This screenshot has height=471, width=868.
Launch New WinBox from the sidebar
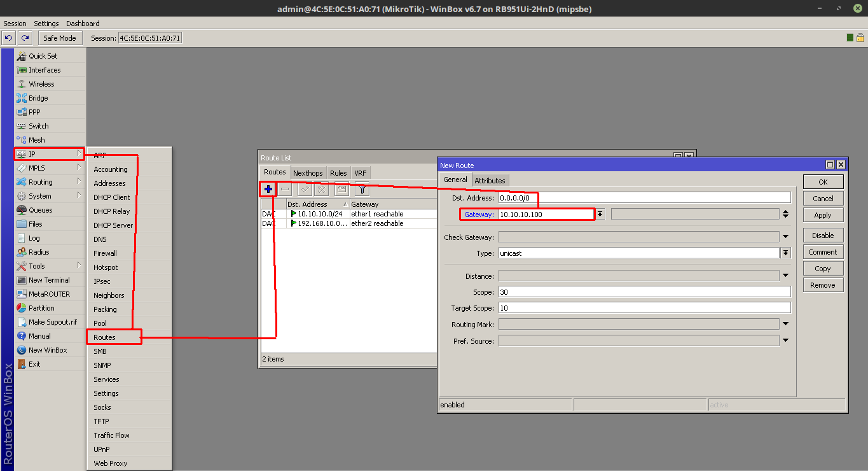click(x=50, y=350)
